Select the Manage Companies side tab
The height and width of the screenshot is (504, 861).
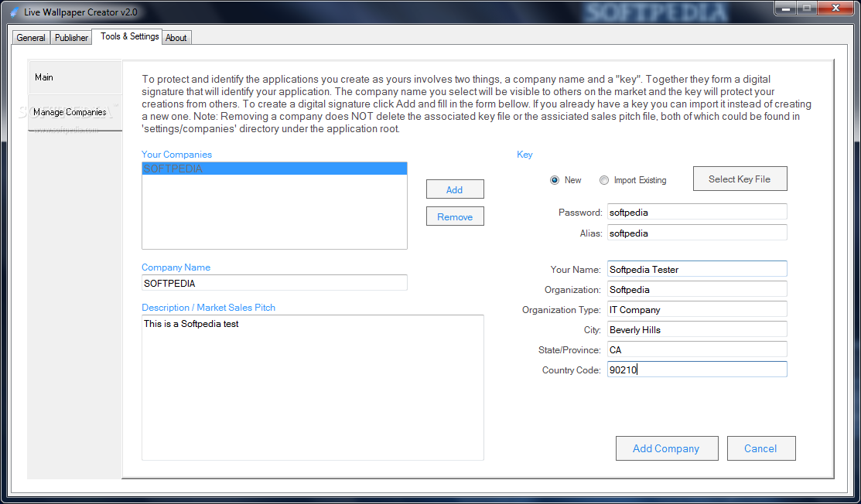(x=75, y=112)
